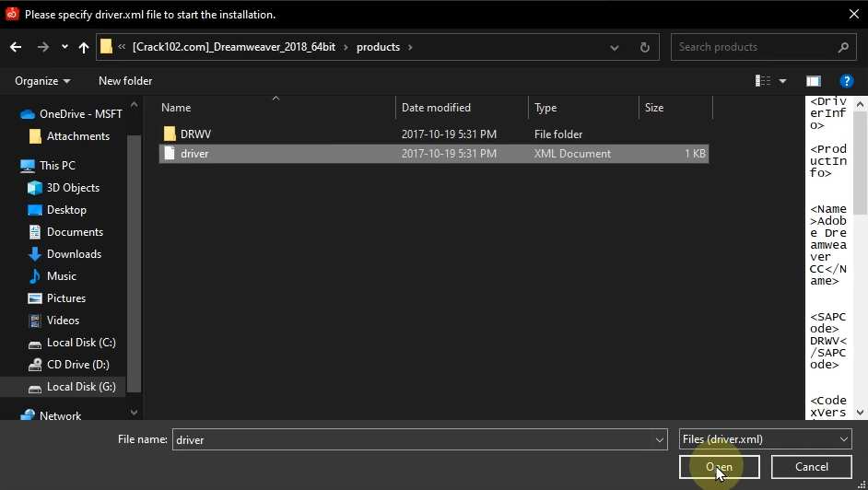Open Local Disk (C:) in sidebar
The height and width of the screenshot is (490, 868).
tap(81, 343)
